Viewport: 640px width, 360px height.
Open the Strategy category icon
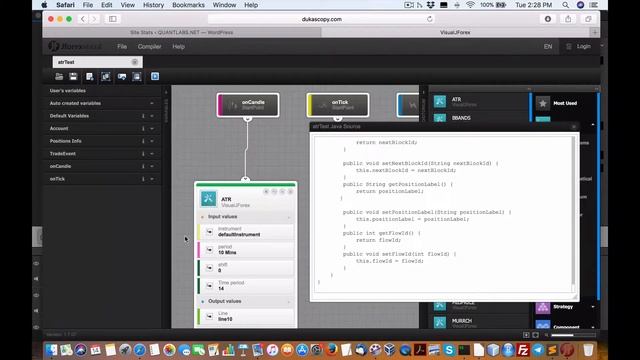(543, 307)
